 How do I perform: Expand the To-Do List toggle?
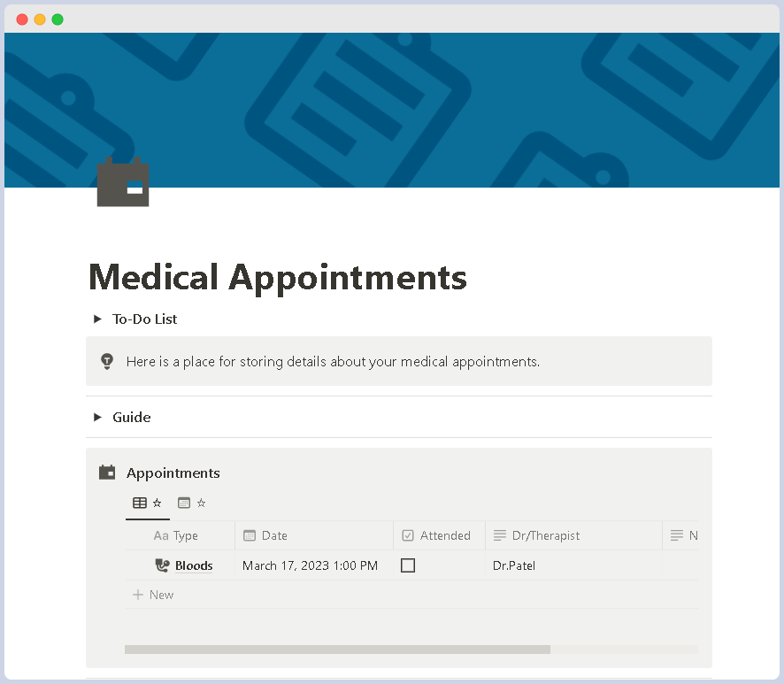click(97, 319)
